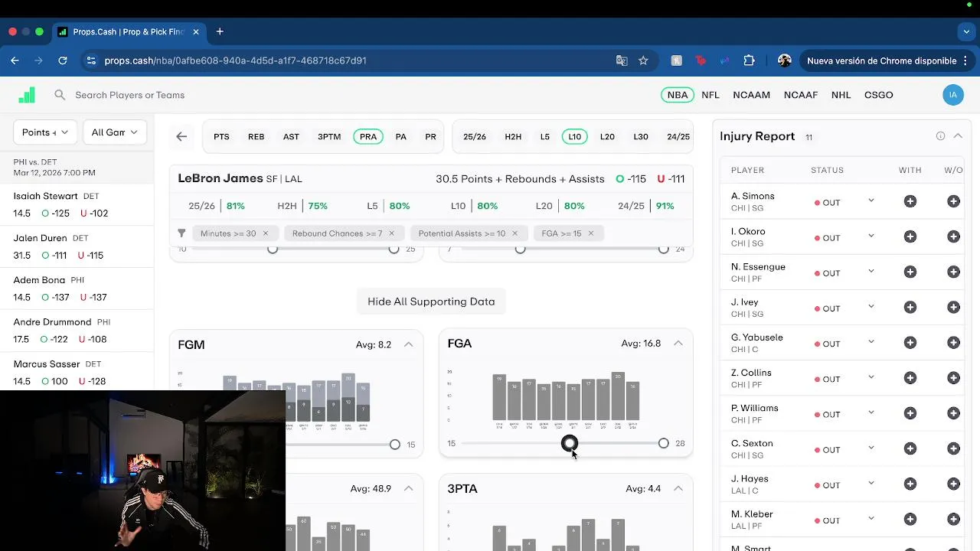This screenshot has width=980, height=551.
Task: Remove the FGA >= 15 filter
Action: tap(590, 233)
